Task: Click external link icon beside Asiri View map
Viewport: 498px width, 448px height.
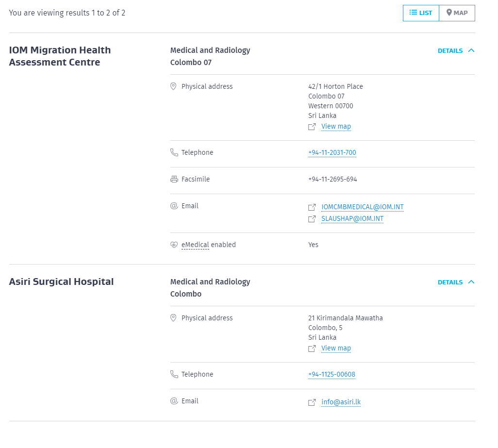Action: tap(312, 348)
